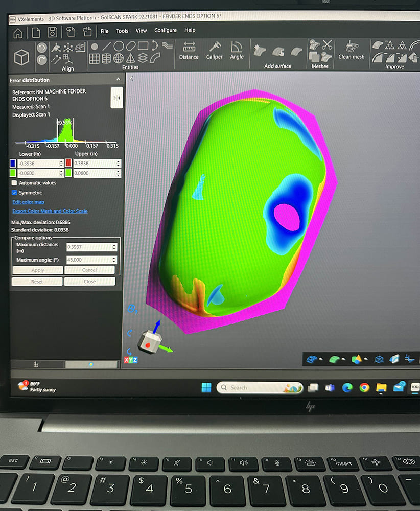Open the Distance measurement tool
Viewport: 420px width, 511px height.
[189, 51]
